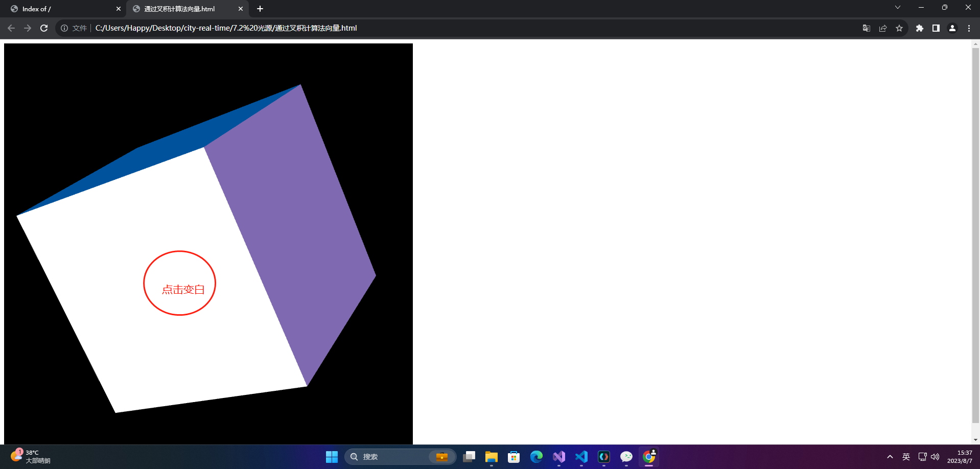Viewport: 980px width, 469px height.
Task: Click the file URL in the address bar
Action: point(226,28)
